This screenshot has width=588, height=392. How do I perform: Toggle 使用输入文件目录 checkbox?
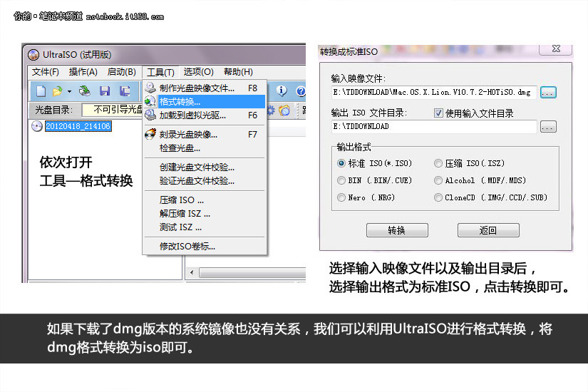[438, 113]
